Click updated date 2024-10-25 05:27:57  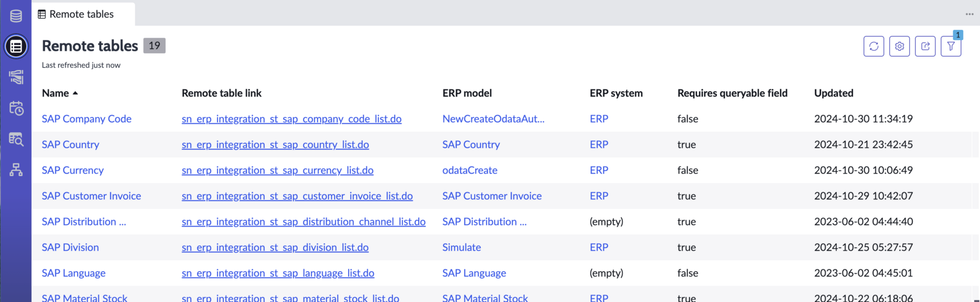click(x=863, y=247)
